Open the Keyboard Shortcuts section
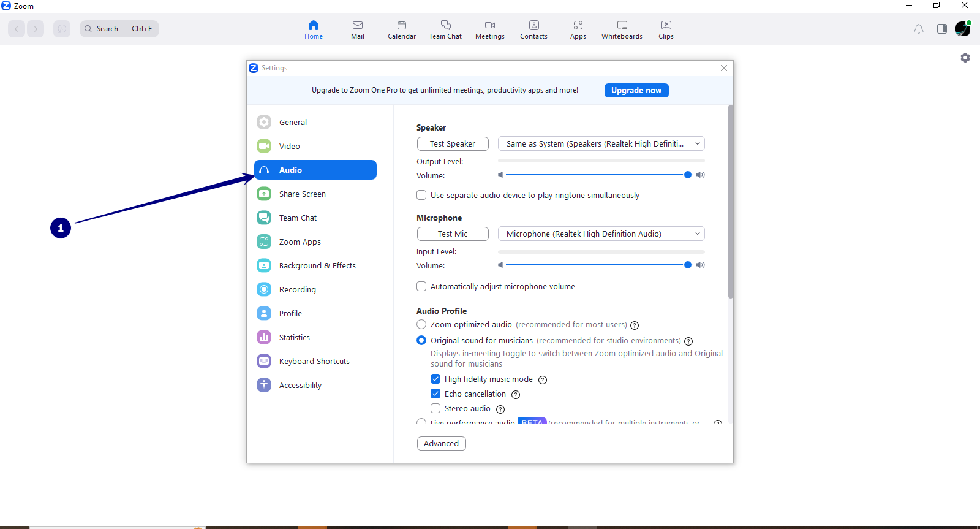This screenshot has width=980, height=529. [x=315, y=361]
